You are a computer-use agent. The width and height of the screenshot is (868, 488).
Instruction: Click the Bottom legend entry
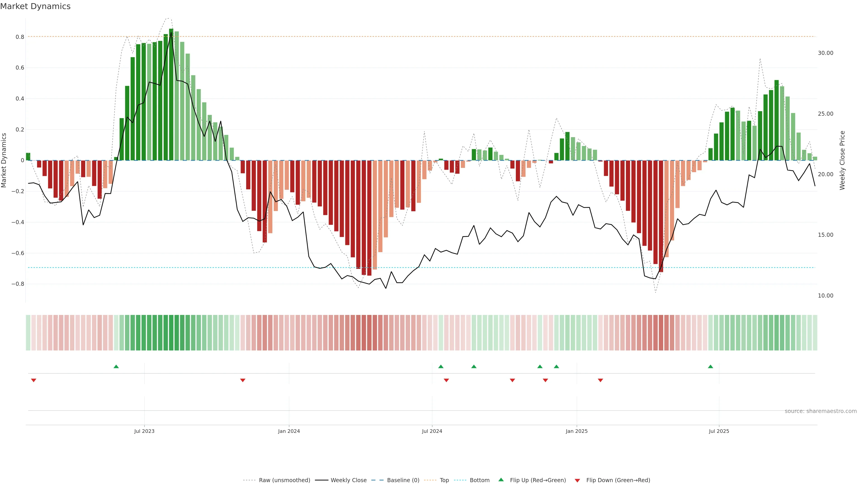[x=479, y=480]
